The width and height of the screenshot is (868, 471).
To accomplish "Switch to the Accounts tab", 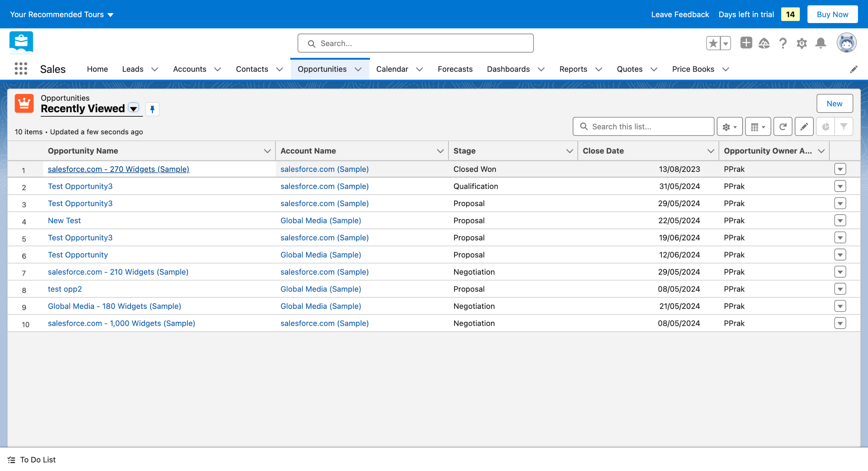I will [190, 69].
